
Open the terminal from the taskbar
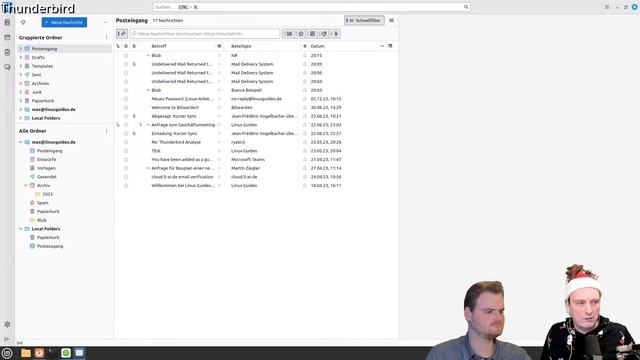point(52,353)
